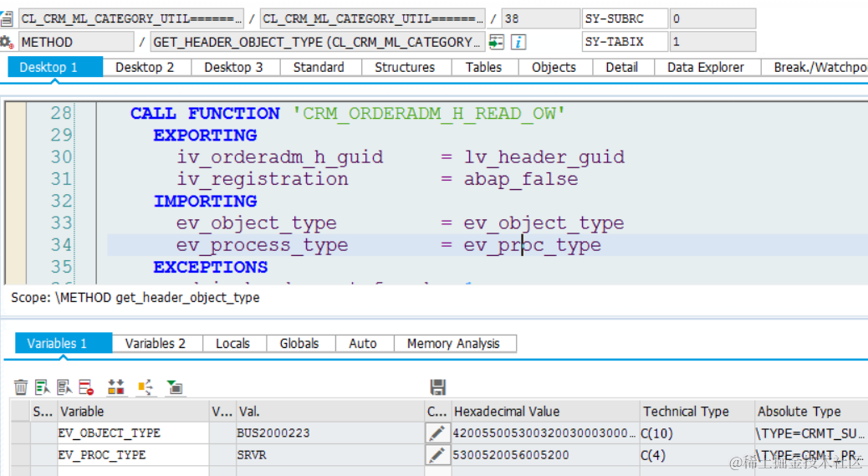Open the Auto tab
The height and width of the screenshot is (476, 868).
tap(363, 344)
